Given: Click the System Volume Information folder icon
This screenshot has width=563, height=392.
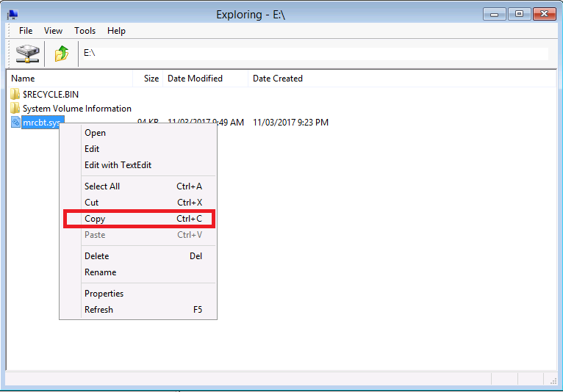Looking at the screenshot, I should pos(15,109).
